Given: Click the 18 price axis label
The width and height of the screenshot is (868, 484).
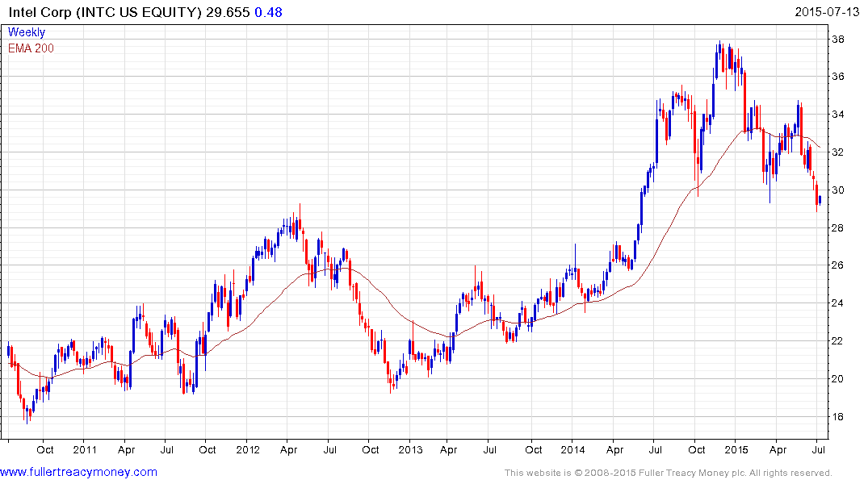Looking at the screenshot, I should coord(837,417).
